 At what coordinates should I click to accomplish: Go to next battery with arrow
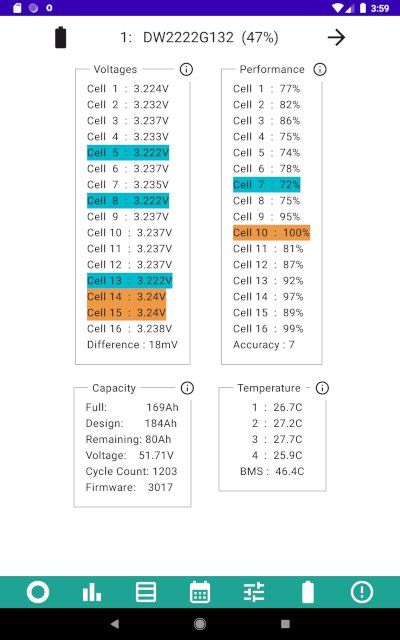coord(337,38)
